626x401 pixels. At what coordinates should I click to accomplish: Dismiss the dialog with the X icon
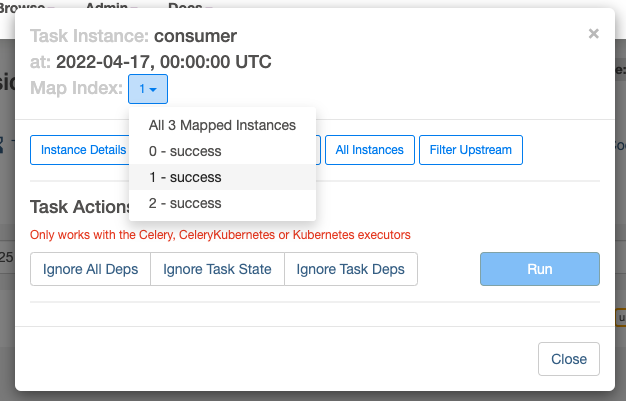[x=593, y=34]
